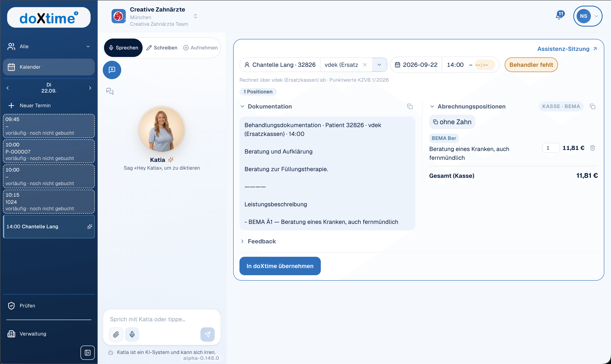Click the new chat bubble button
This screenshot has width=611, height=364.
coord(112,70)
